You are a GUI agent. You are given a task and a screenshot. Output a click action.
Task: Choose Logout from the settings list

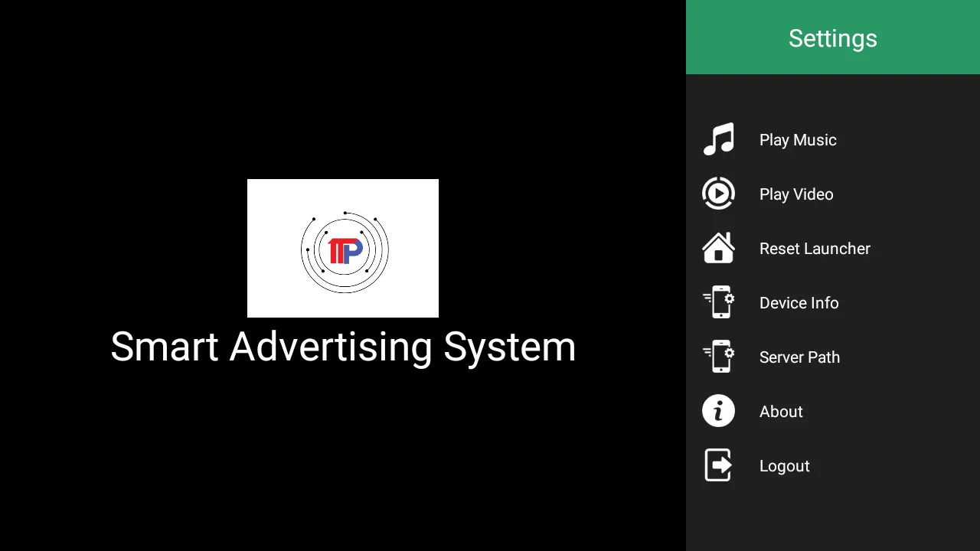click(833, 465)
